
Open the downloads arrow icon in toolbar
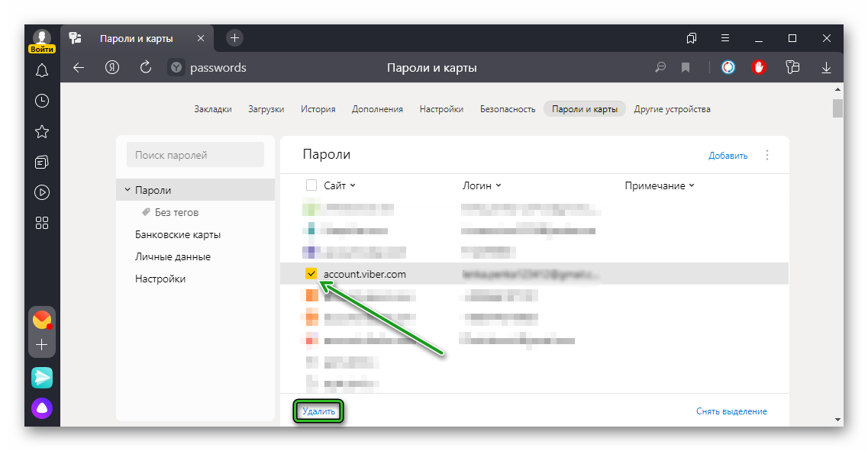(826, 68)
